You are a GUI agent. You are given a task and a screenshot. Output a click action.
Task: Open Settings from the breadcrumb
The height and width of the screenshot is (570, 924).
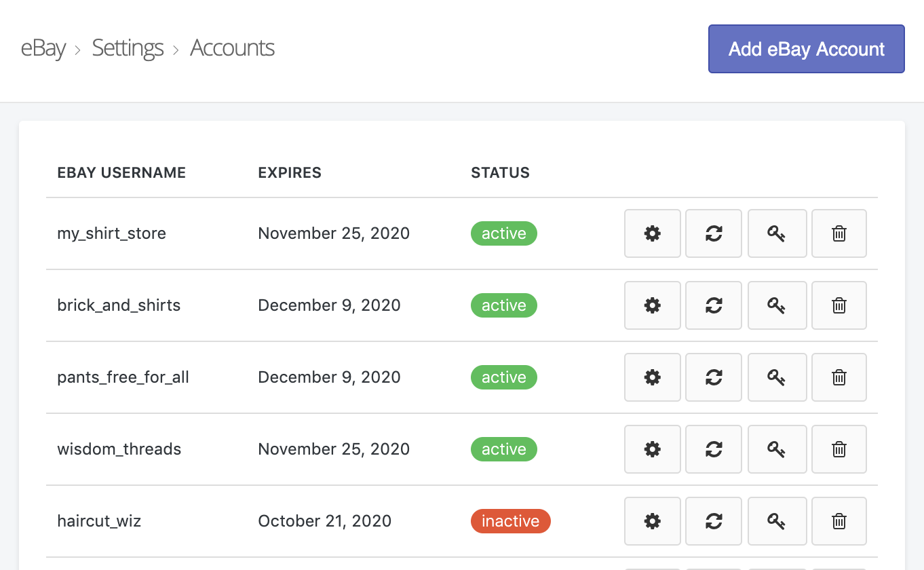point(128,48)
